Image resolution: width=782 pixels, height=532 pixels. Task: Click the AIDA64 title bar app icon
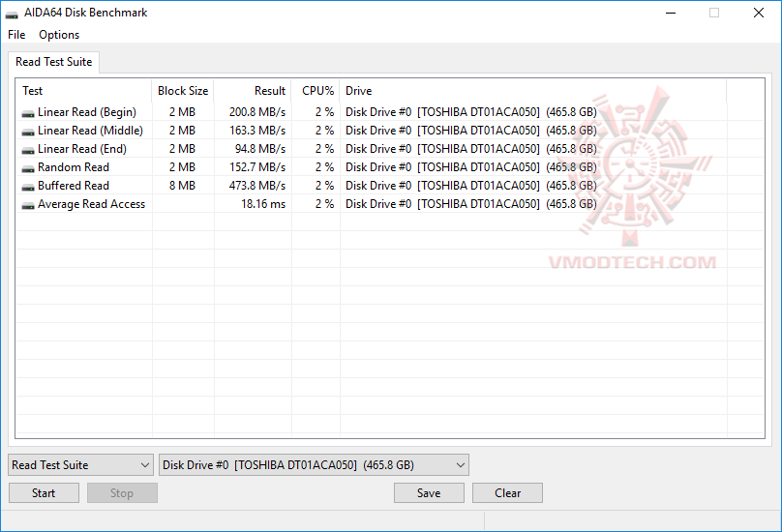(12, 14)
